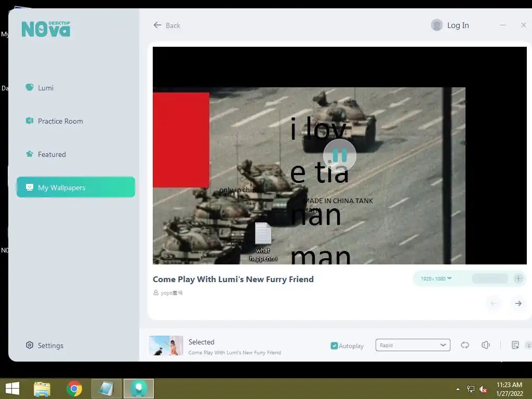Image resolution: width=532 pixels, height=399 pixels.
Task: Click the network tray icon
Action: (x=471, y=389)
